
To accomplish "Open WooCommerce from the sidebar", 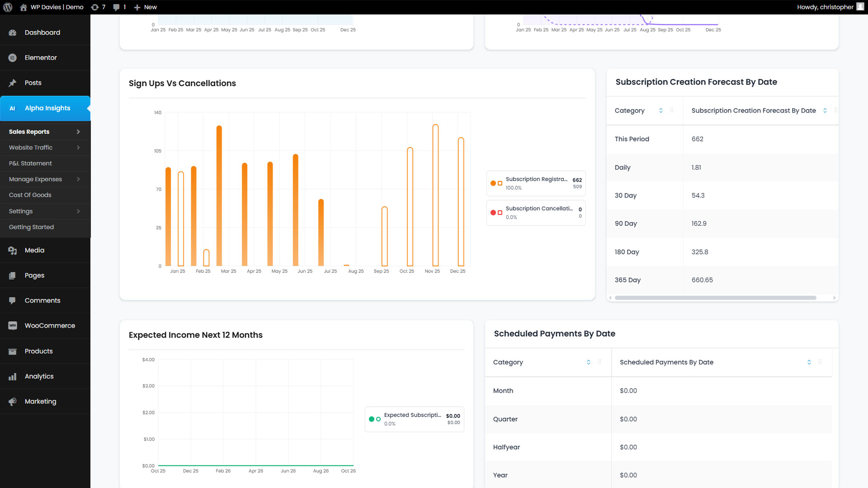I will pos(50,326).
